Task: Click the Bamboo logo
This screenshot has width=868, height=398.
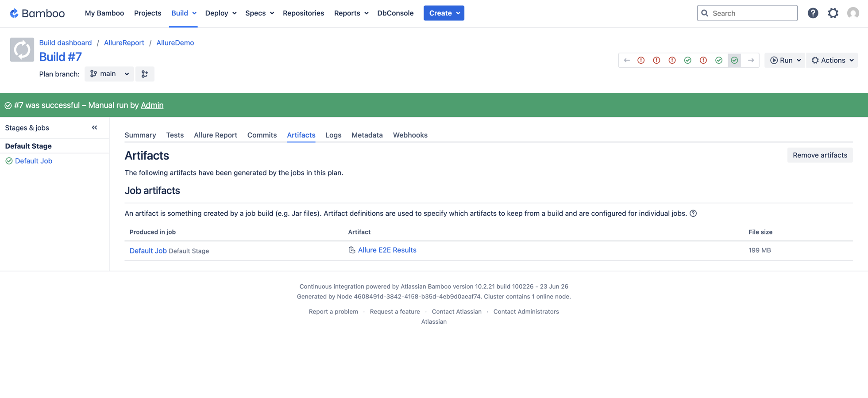Action: pos(37,13)
